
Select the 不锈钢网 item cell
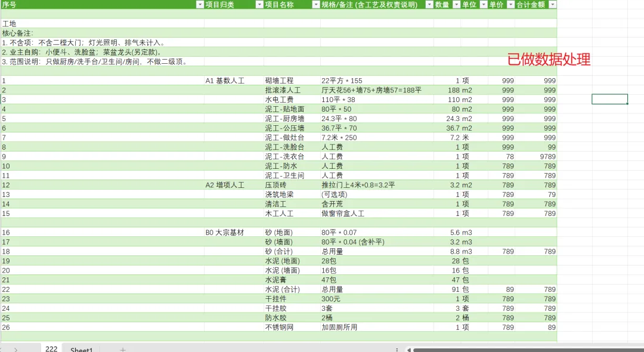click(x=292, y=328)
